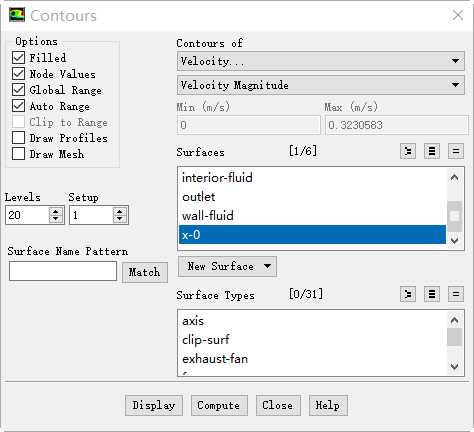Click the Contours window title icon
474x432 pixels.
click(17, 15)
